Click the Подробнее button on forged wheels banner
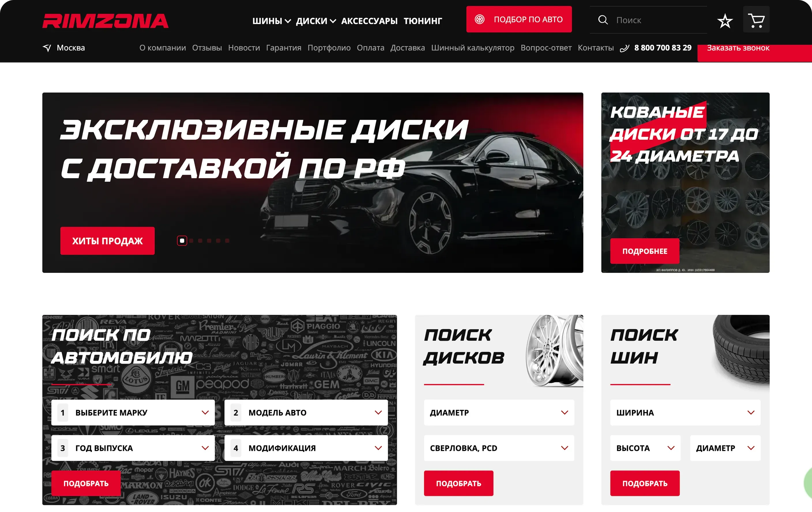This screenshot has height=512, width=812. 645,251
